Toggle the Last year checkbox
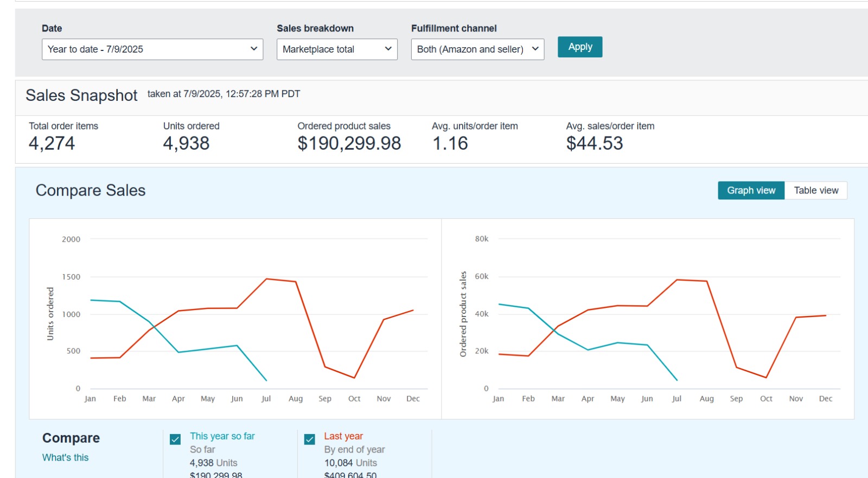 (310, 439)
